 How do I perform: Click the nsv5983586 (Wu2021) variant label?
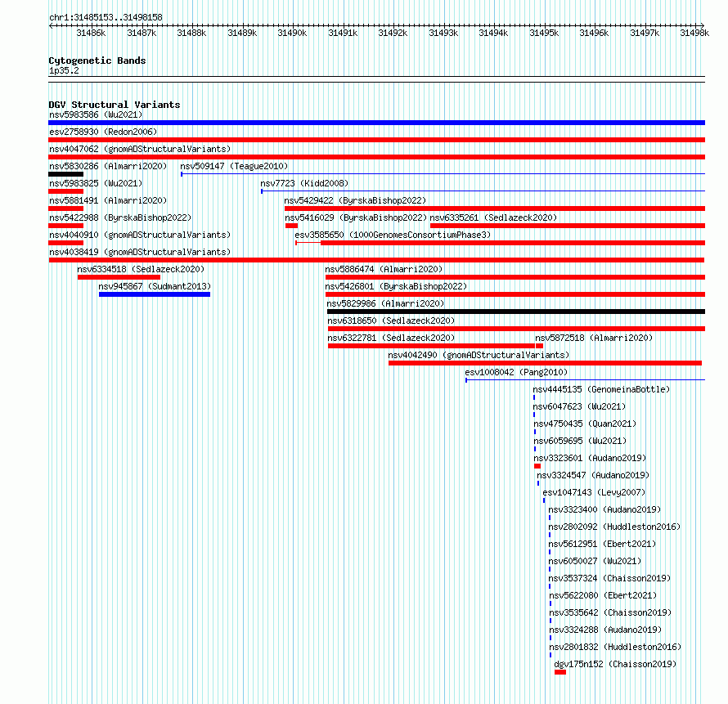point(96,114)
